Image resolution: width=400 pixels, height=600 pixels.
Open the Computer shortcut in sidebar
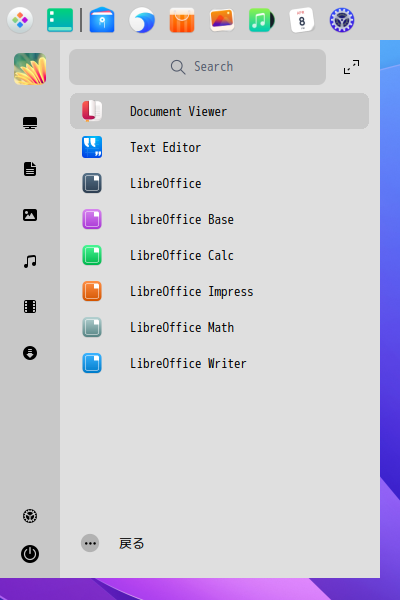point(30,123)
